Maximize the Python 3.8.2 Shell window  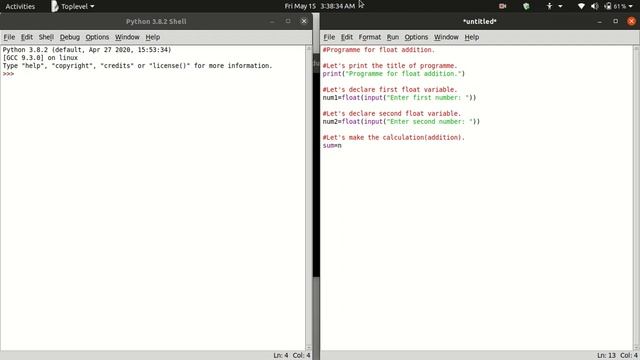[288, 21]
